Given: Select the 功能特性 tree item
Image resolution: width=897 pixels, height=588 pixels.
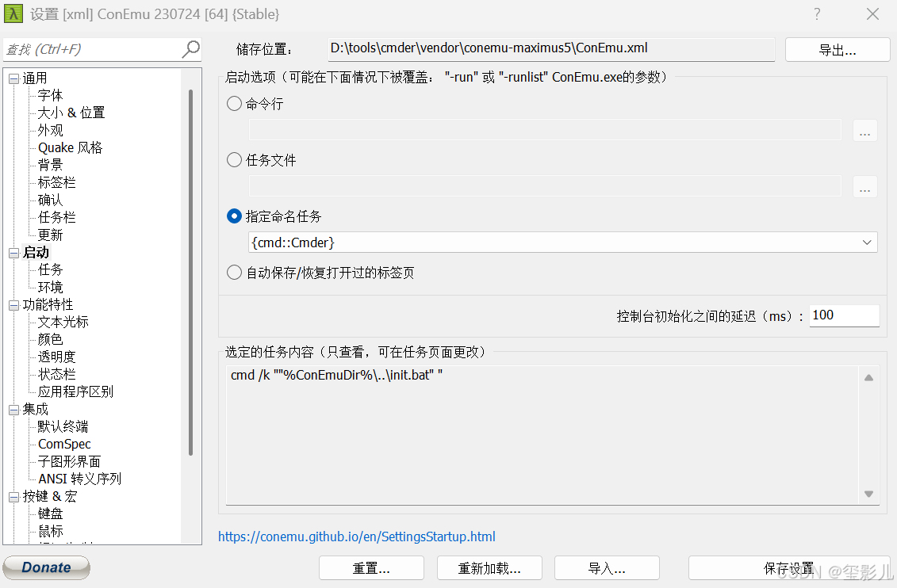Looking at the screenshot, I should (x=48, y=304).
